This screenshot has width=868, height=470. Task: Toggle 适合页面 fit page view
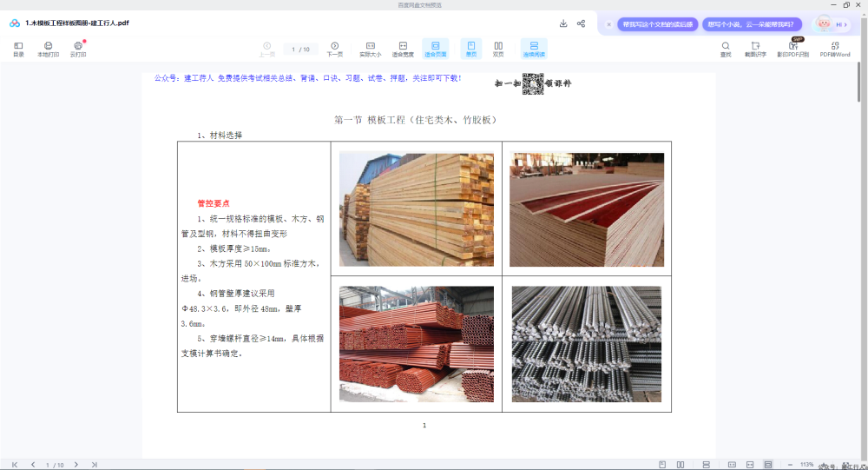[436, 49]
